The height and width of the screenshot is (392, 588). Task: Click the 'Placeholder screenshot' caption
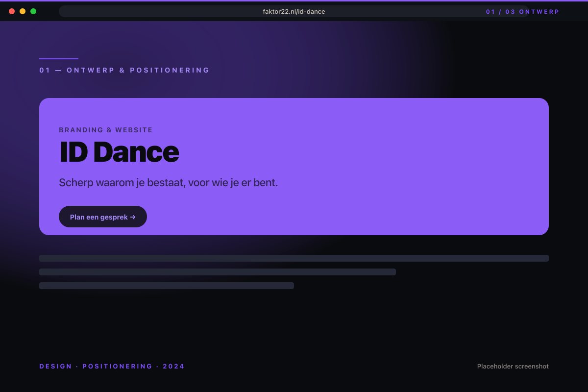[x=513, y=366]
